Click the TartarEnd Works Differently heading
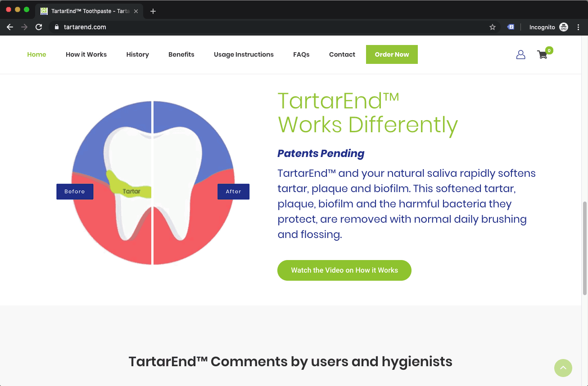 coord(368,113)
